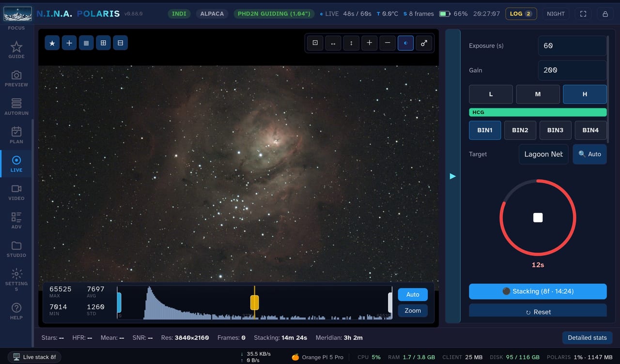
Task: Click the Live stack 8f taskbar item
Action: click(34, 357)
